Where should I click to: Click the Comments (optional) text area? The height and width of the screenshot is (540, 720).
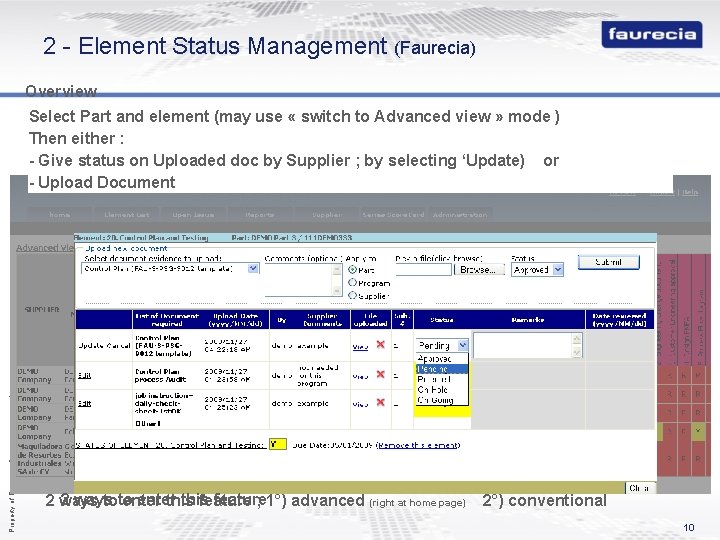[x=299, y=280]
